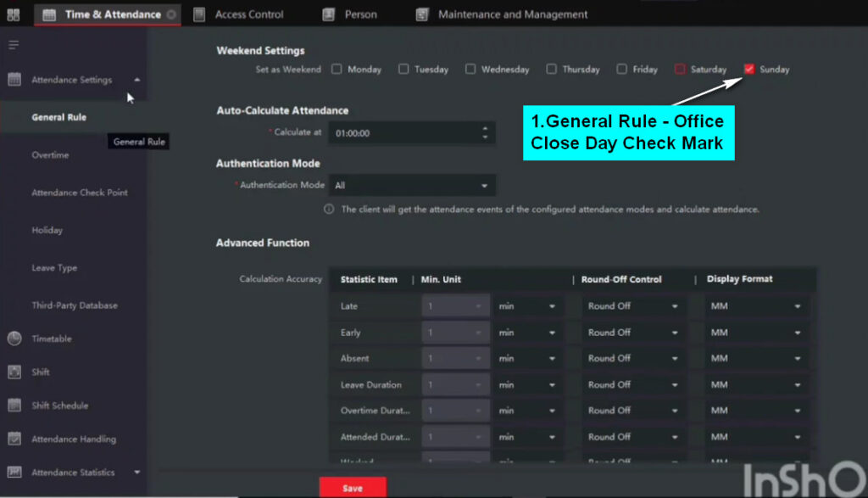Open Leave Type settings

(x=54, y=268)
